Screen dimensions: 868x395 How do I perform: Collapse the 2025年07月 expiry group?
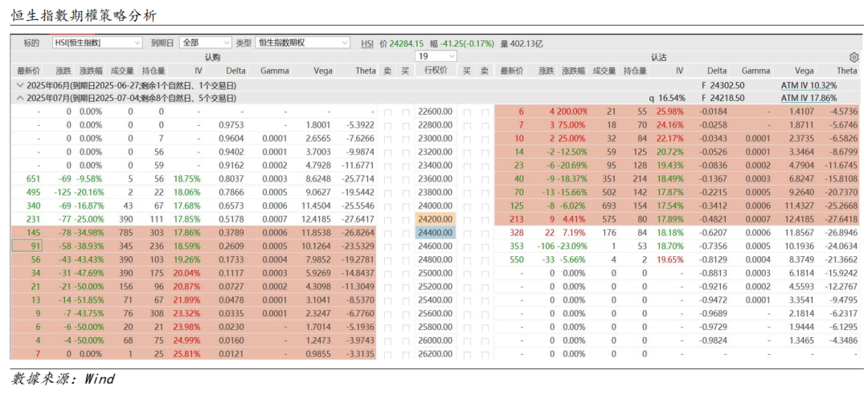(20, 98)
